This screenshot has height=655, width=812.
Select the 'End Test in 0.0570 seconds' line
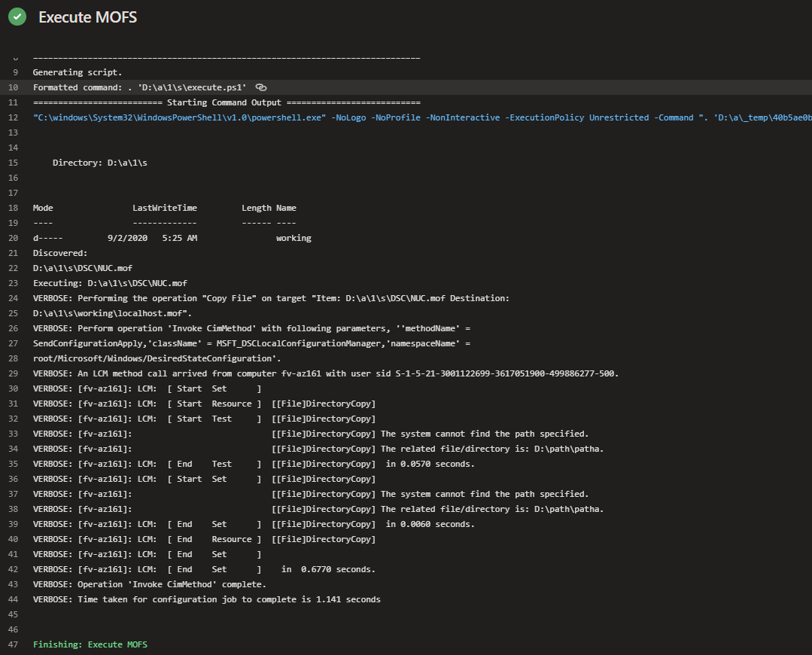point(254,464)
